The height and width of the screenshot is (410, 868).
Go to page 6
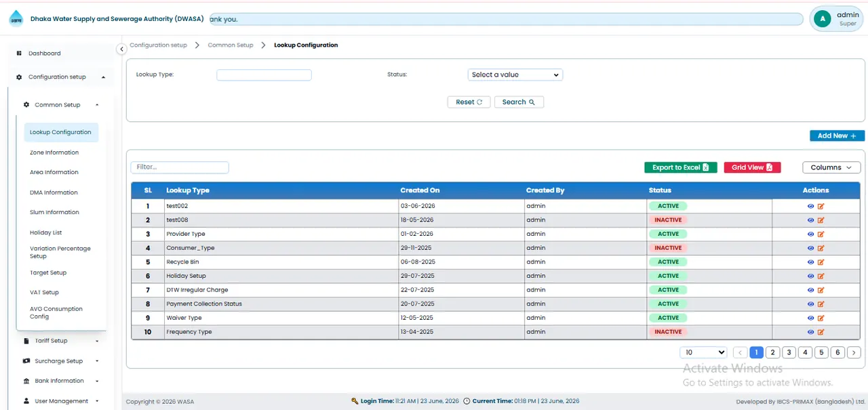[837, 352]
